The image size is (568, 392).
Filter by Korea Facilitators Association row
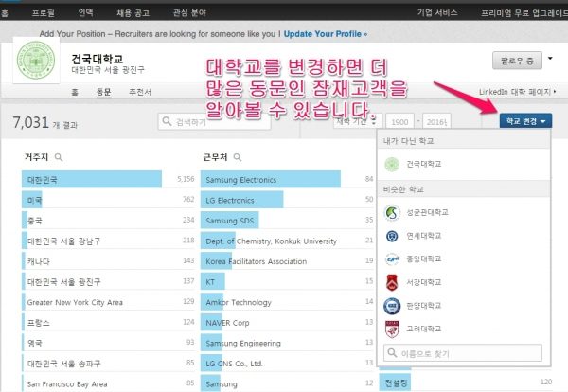pos(287,261)
